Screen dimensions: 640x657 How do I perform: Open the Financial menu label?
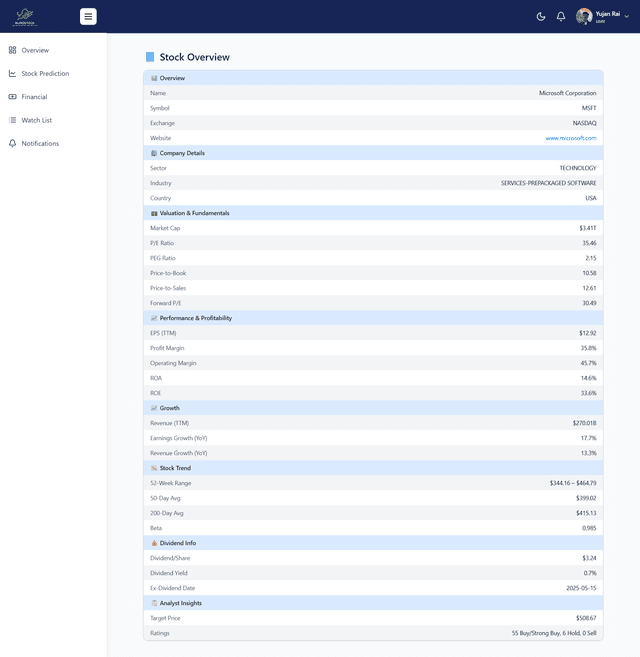coord(34,97)
